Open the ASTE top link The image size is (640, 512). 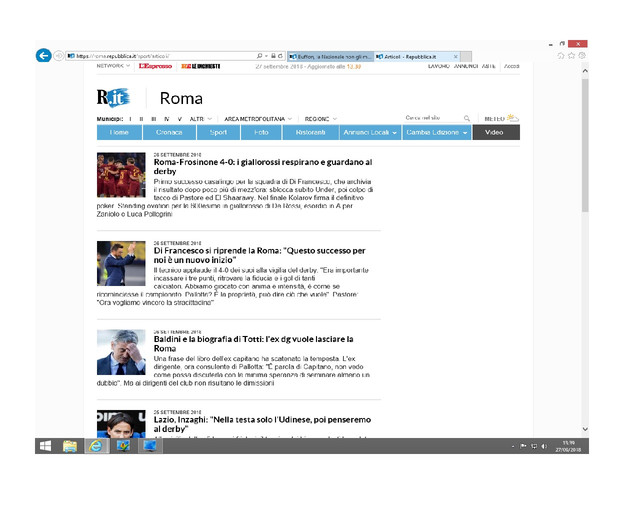pyautogui.click(x=489, y=66)
